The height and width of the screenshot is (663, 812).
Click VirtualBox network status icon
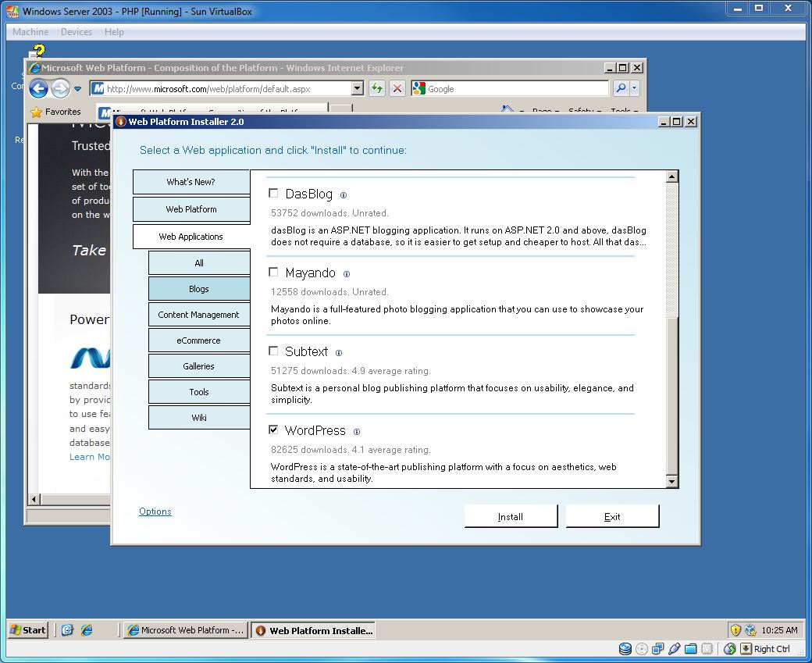pyautogui.click(x=657, y=648)
